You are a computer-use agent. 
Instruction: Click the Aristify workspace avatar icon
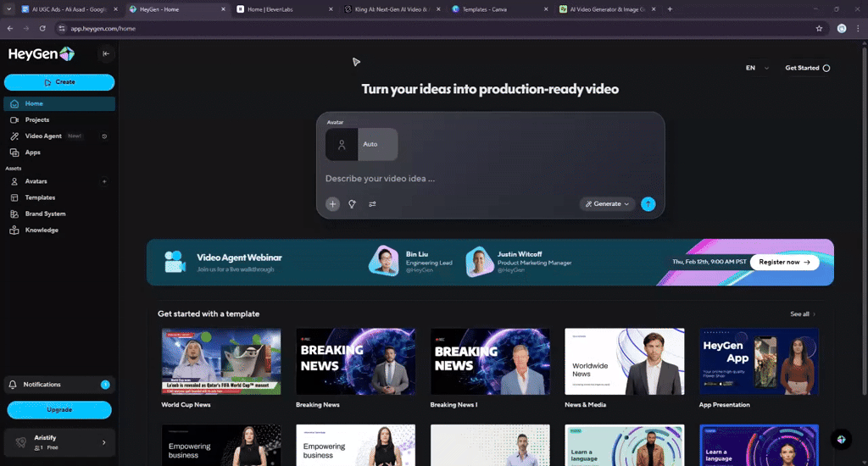20,442
